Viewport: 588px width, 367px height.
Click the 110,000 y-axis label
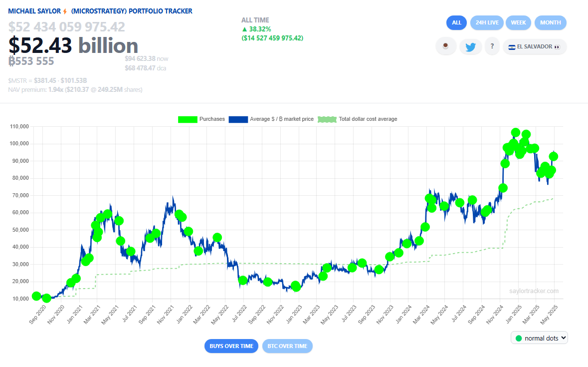click(19, 126)
